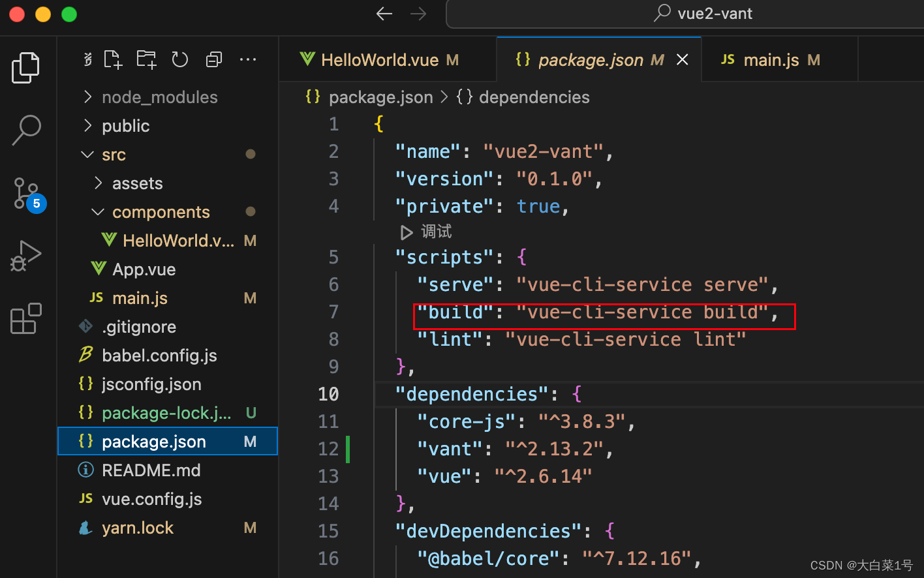This screenshot has height=578, width=924.
Task: Click the New File icon in explorer toolbar
Action: 114,59
